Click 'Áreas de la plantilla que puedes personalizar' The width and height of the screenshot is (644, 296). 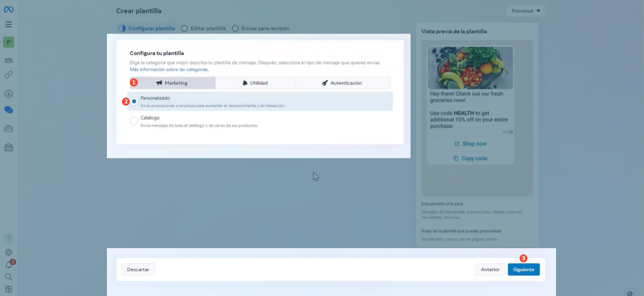461,231
